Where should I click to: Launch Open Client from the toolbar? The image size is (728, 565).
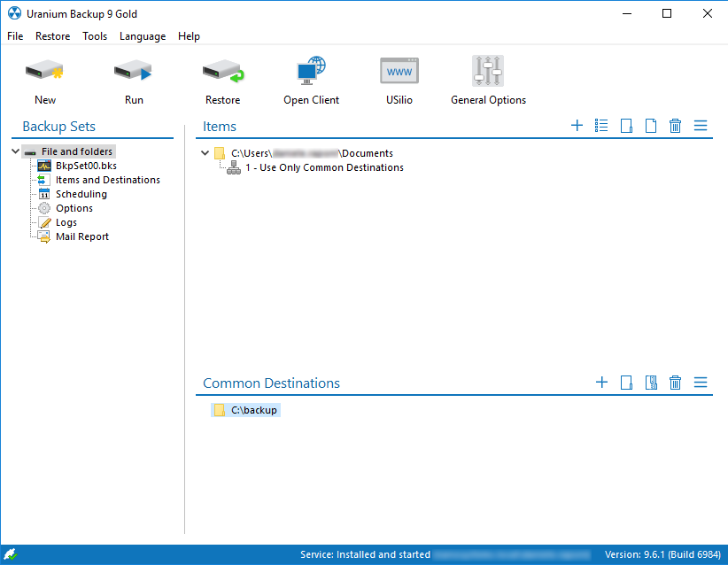311,73
